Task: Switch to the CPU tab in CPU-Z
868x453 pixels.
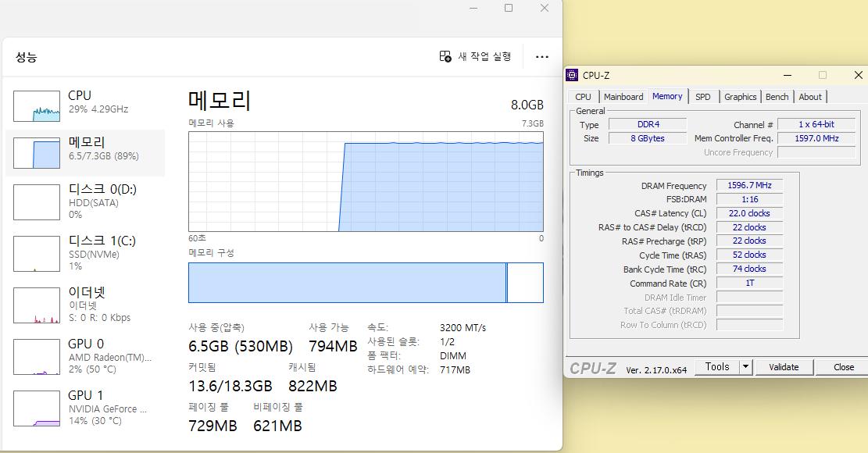Action: click(x=583, y=97)
